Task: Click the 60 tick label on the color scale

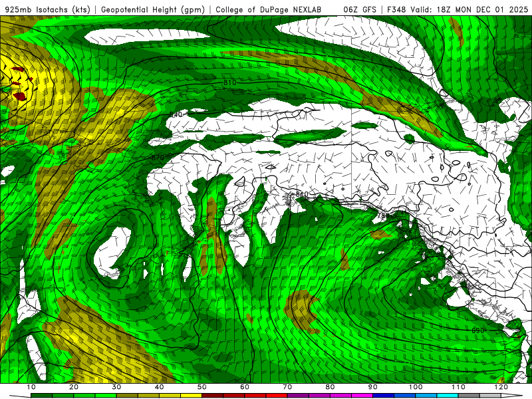Action: tap(245, 387)
